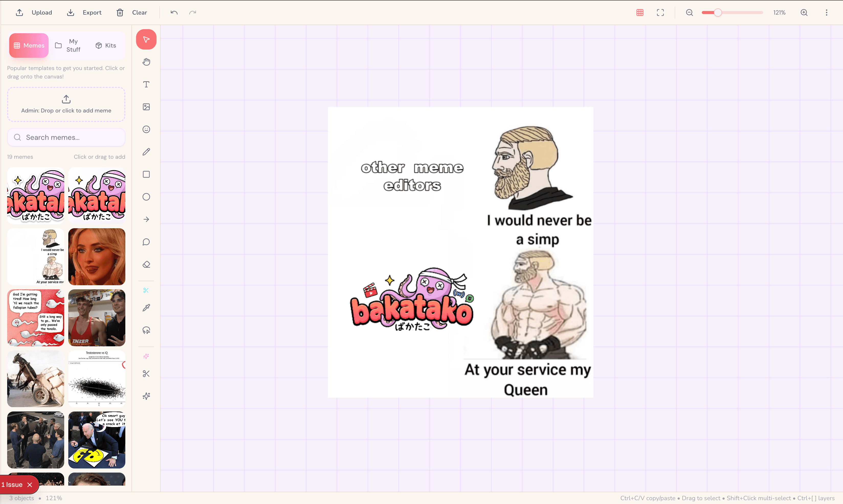Click the Export button
Viewport: 843px width, 504px height.
coord(84,12)
